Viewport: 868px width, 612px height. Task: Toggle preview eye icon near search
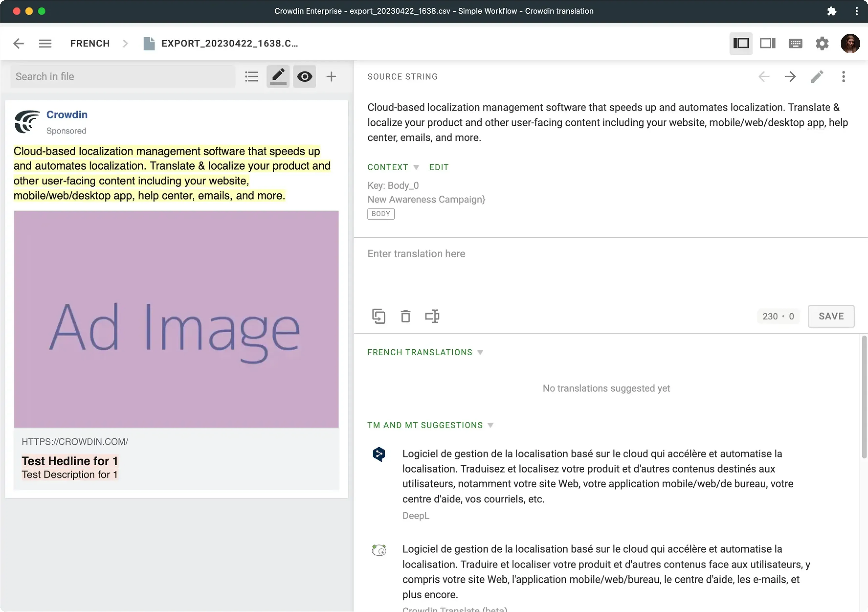[x=305, y=76]
